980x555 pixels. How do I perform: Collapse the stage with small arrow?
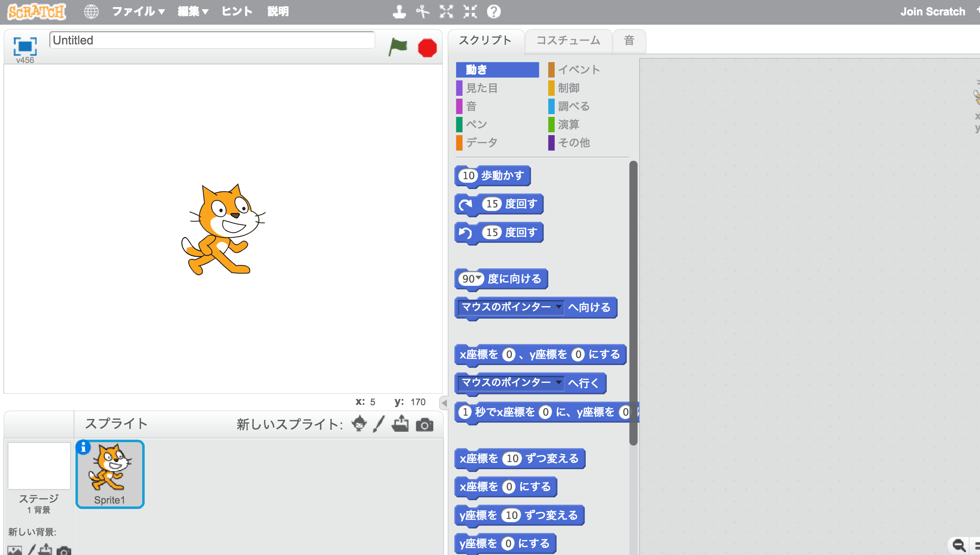(444, 402)
